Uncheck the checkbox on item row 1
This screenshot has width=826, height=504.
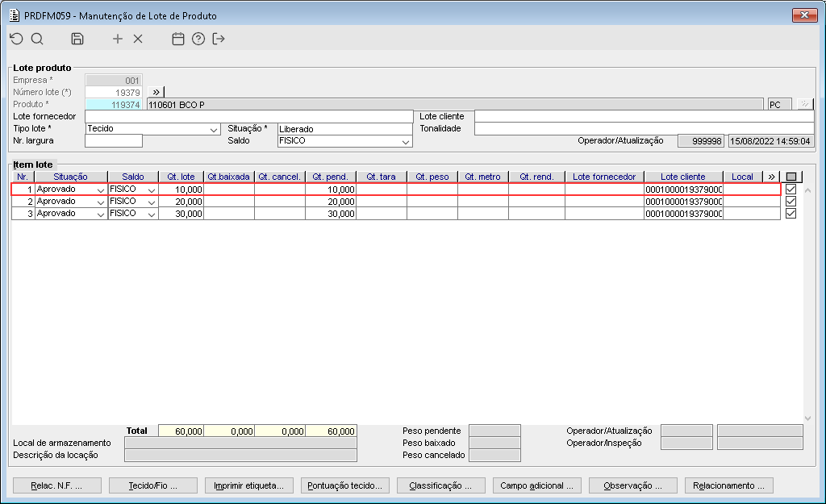791,189
